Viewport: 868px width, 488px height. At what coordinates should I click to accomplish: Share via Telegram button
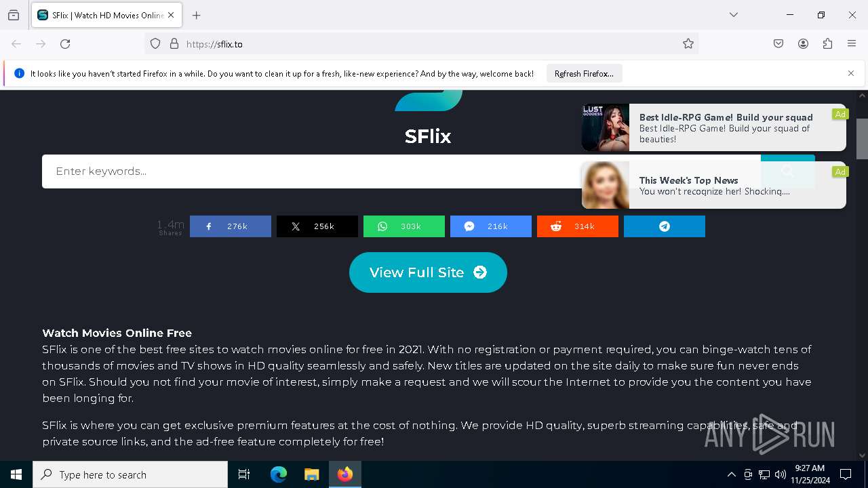point(665,226)
